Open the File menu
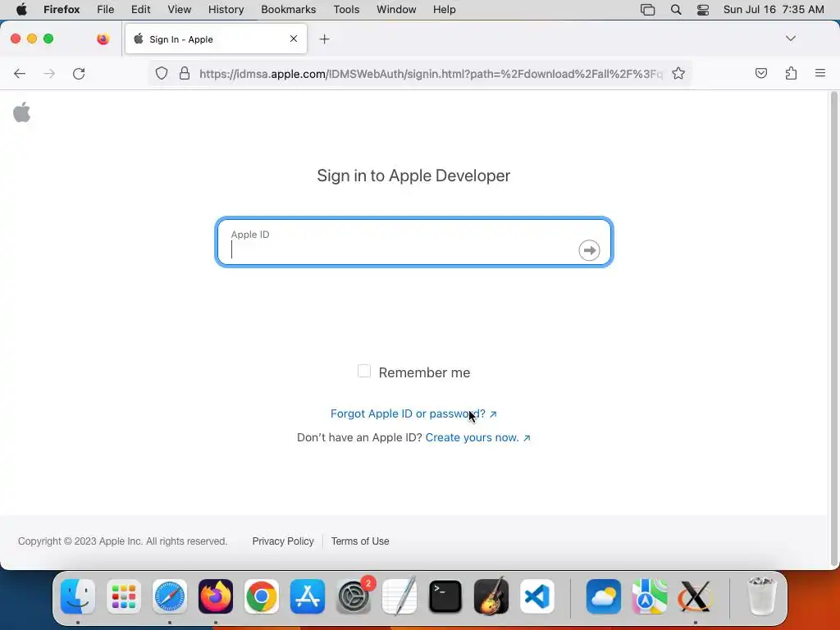This screenshot has width=840, height=630. click(106, 10)
